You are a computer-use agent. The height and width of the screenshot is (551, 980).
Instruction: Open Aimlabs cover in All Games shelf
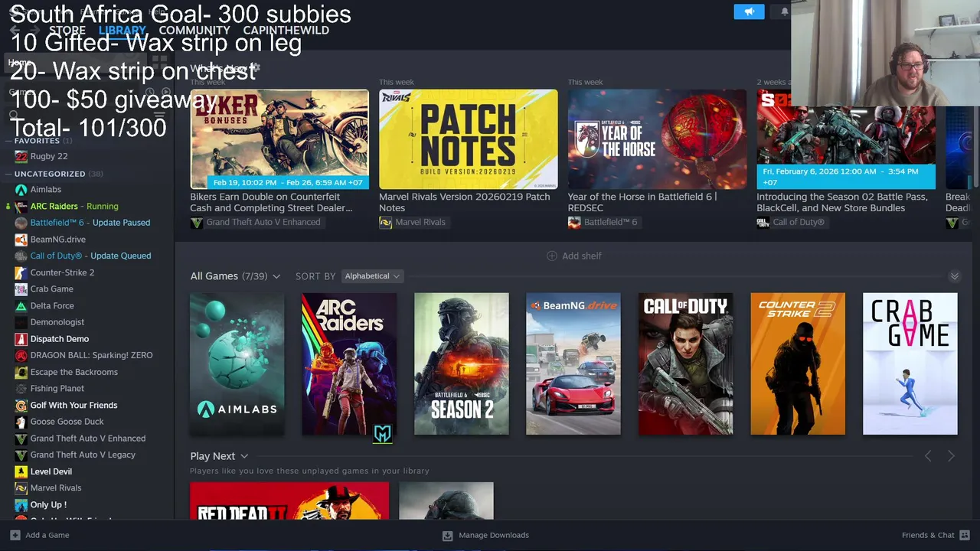237,364
